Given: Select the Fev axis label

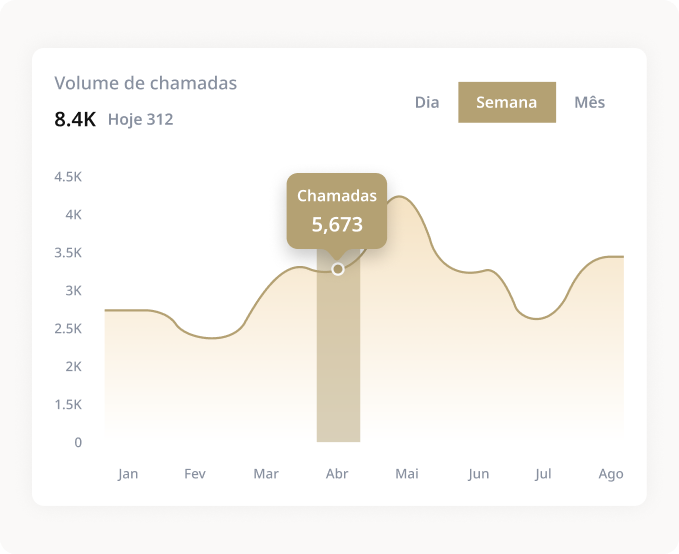Looking at the screenshot, I should (195, 473).
